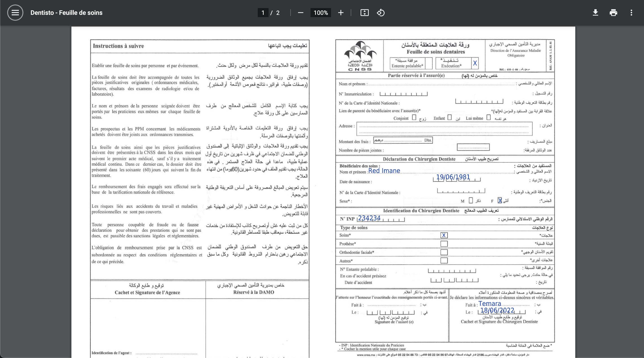
Task: Download the Feuille de soins PDF
Action: point(595,13)
